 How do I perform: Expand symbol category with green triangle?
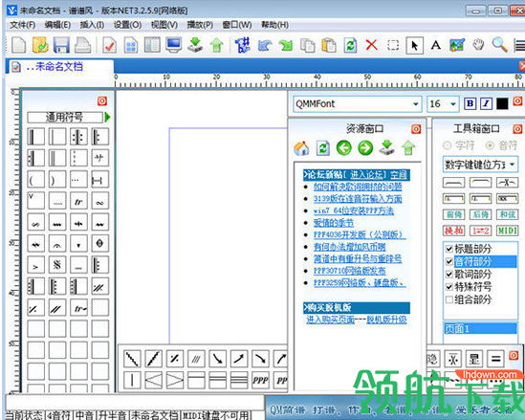tap(107, 118)
